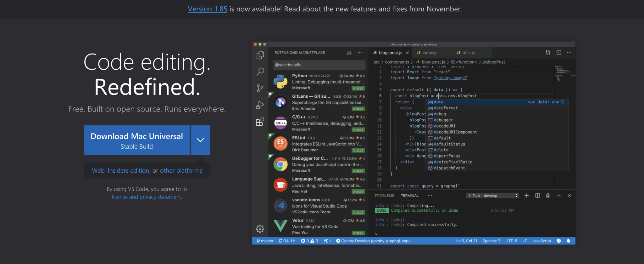644x264 pixels.
Task: Close the blog-post.js tab
Action: pos(407,53)
